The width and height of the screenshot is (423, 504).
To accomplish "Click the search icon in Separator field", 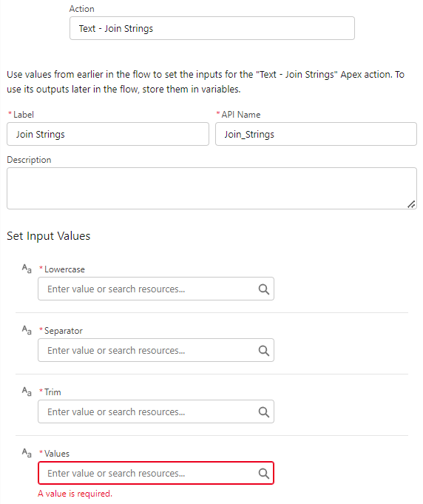I will [x=264, y=350].
